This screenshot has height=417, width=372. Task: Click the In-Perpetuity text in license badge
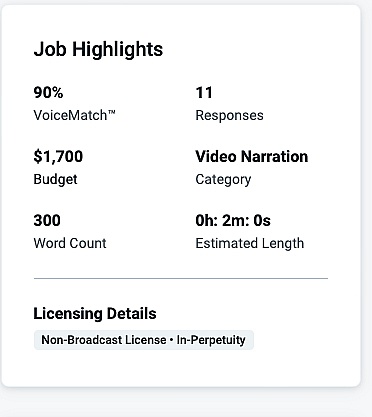coord(211,340)
